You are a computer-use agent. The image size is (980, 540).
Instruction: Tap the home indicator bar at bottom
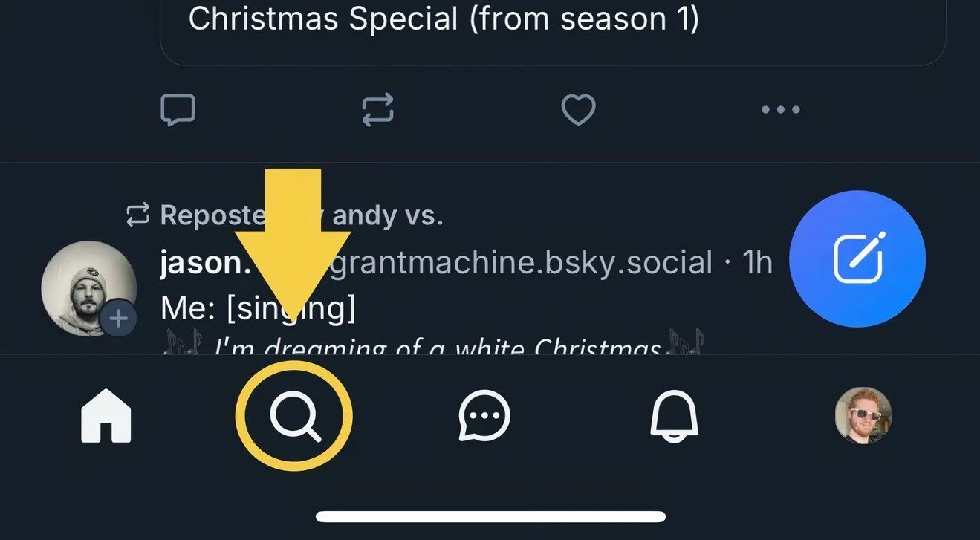coord(490,515)
